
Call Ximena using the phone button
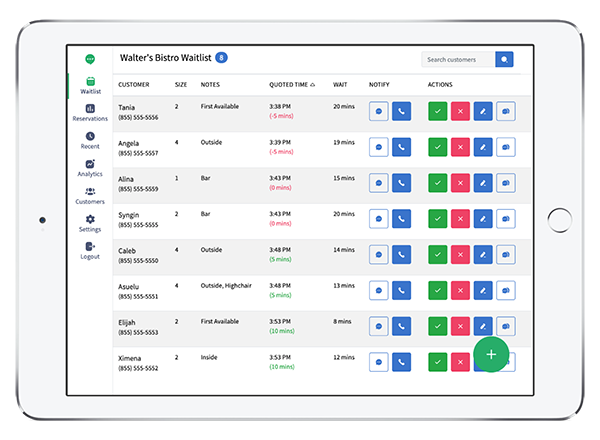coord(401,362)
